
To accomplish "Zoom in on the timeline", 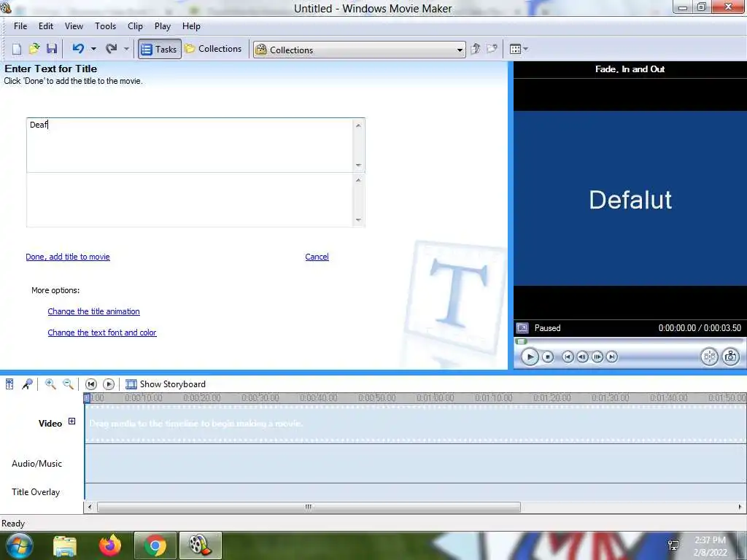I will 50,384.
